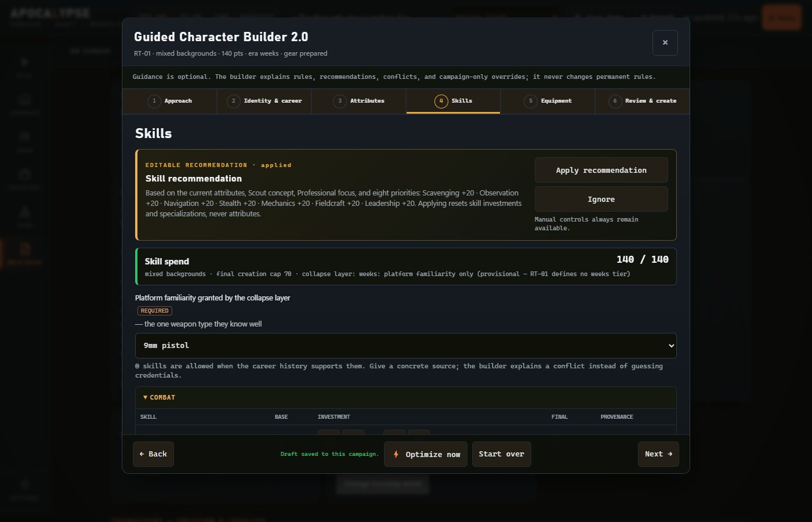Click the lightning Optimize now button

[x=426, y=454]
